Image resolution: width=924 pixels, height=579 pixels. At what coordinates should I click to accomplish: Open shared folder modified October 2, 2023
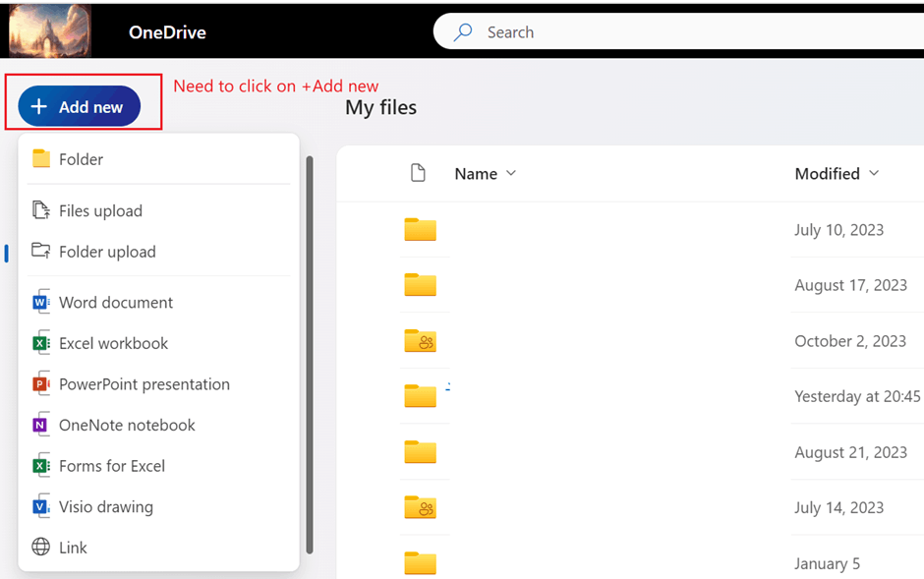(420, 340)
